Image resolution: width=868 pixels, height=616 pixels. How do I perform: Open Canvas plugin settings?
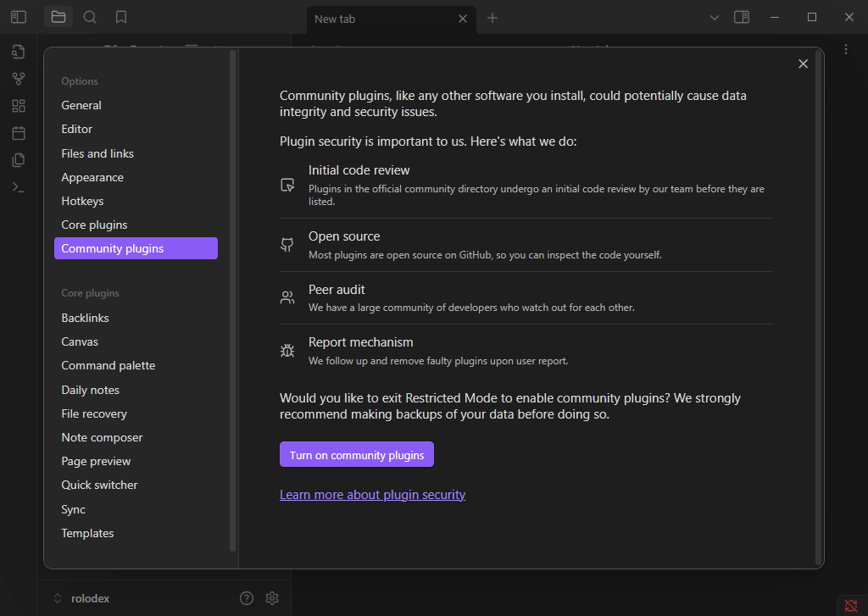[136, 341]
